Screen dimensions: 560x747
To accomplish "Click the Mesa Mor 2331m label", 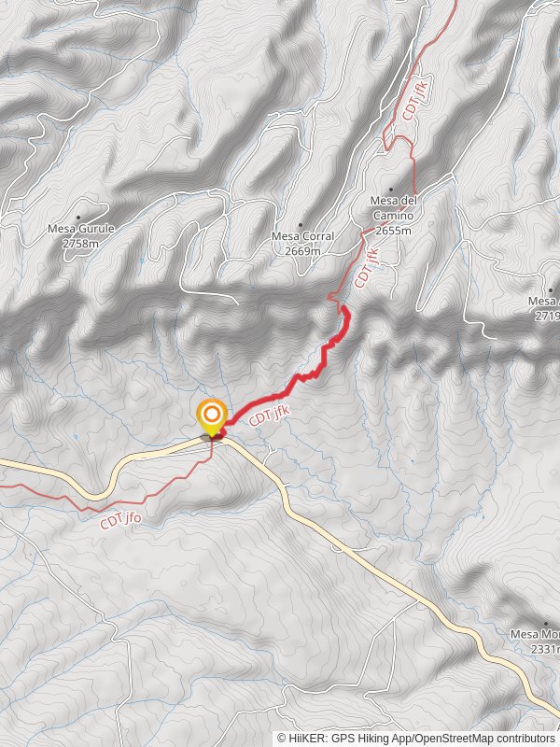I will click(x=535, y=641).
